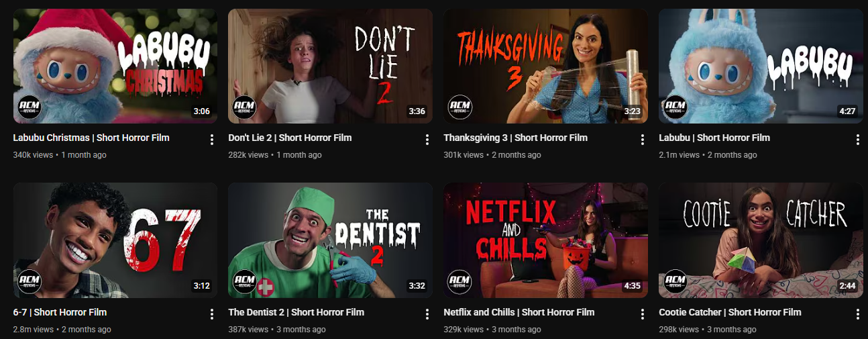
Task: Open options menu for 6-7 video
Action: (212, 314)
